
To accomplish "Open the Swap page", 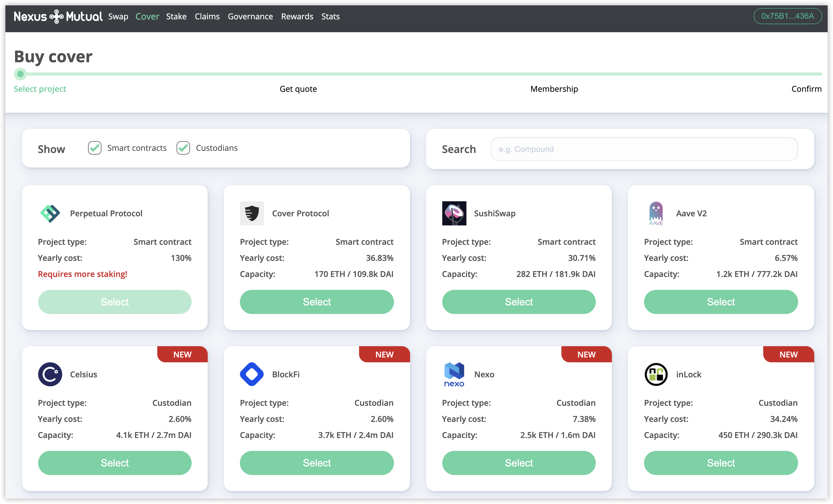I will pyautogui.click(x=118, y=16).
